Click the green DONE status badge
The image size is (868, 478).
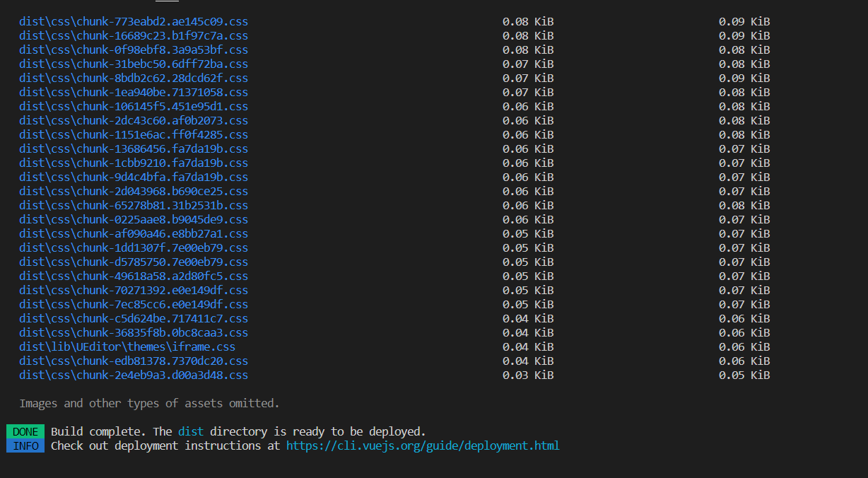tap(25, 431)
